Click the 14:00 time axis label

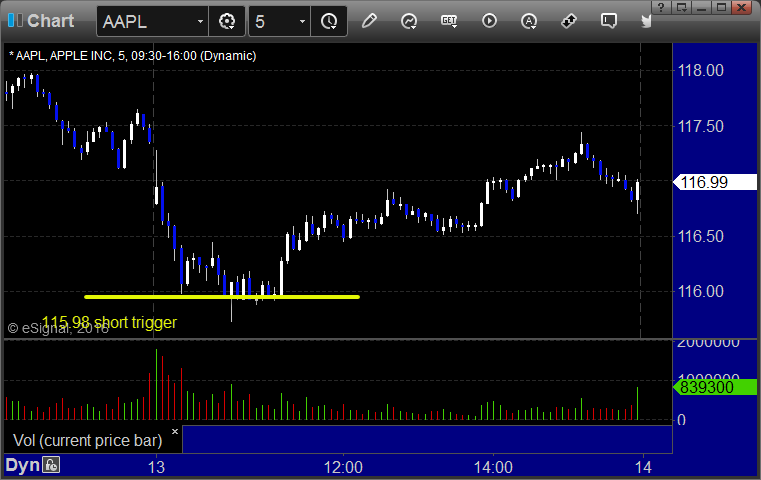pyautogui.click(x=493, y=467)
